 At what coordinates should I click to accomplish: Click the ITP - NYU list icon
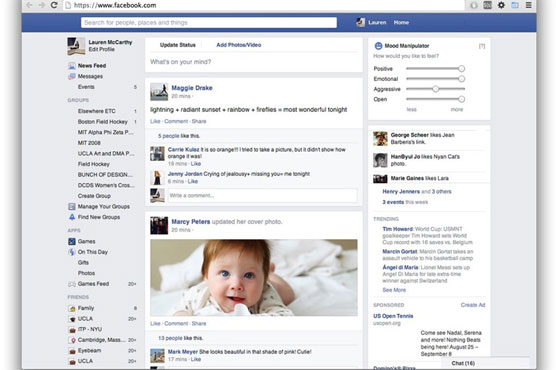tap(72, 330)
